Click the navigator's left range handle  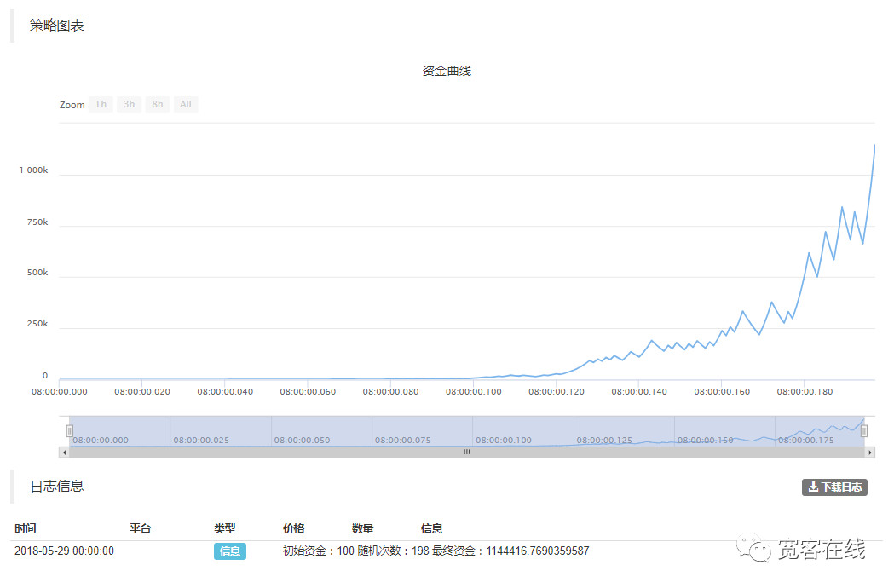pyautogui.click(x=70, y=431)
